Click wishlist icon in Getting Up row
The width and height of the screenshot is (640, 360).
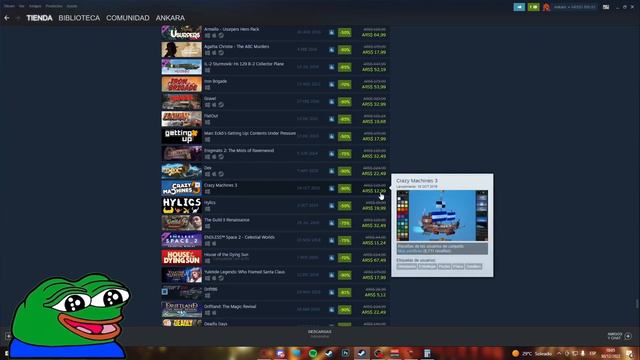point(331,136)
